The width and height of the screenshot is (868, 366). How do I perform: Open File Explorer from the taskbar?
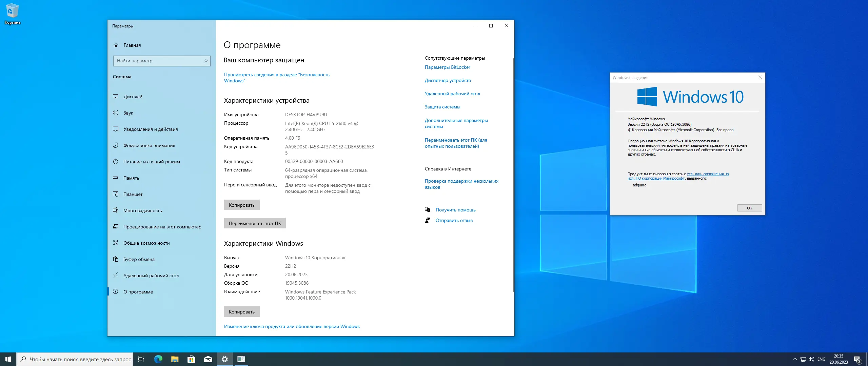click(x=175, y=359)
